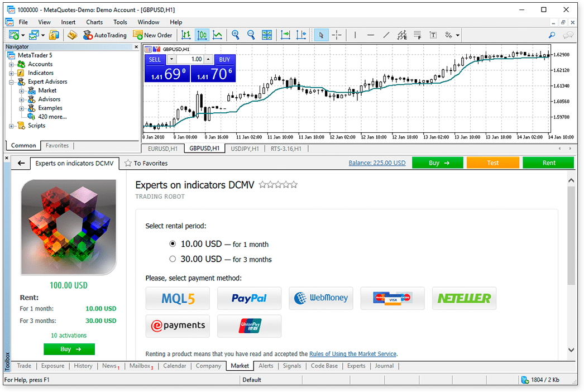Expand the Scripts tree node

click(11, 126)
